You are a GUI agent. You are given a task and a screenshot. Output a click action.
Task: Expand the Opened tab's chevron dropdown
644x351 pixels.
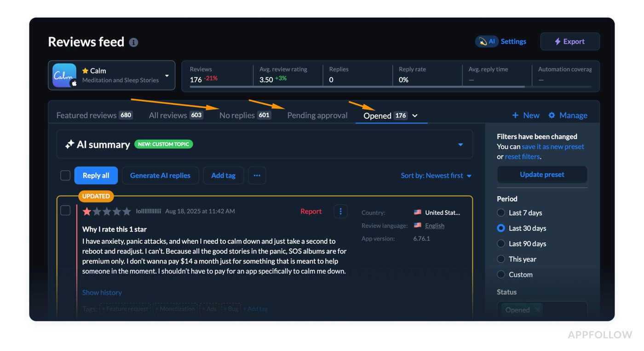coord(415,116)
